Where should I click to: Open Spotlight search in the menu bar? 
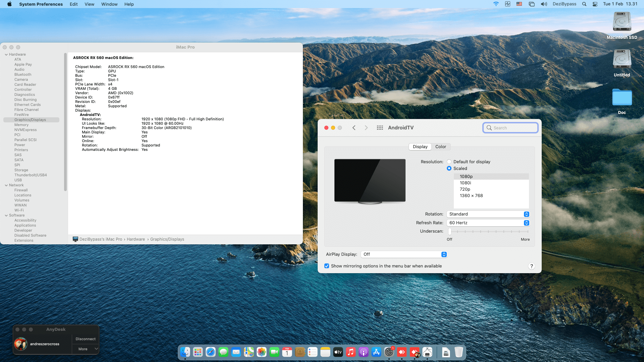[584, 4]
